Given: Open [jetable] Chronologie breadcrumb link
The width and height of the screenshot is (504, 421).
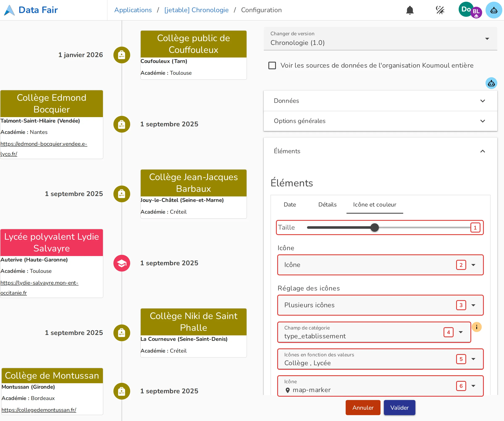Looking at the screenshot, I should tap(196, 10).
